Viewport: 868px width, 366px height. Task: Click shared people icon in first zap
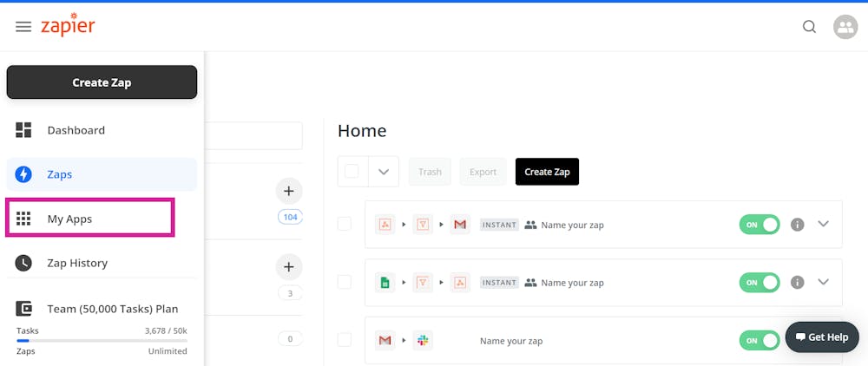[530, 225]
